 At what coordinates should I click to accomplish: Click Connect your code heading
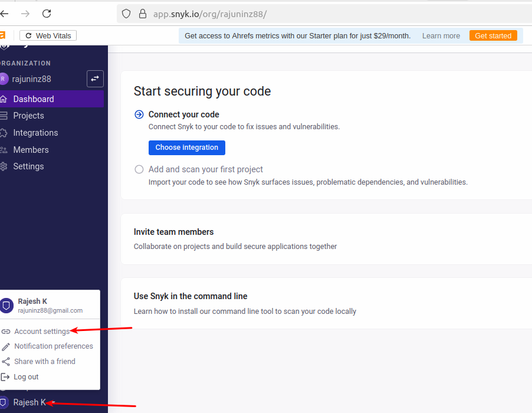[x=183, y=114]
